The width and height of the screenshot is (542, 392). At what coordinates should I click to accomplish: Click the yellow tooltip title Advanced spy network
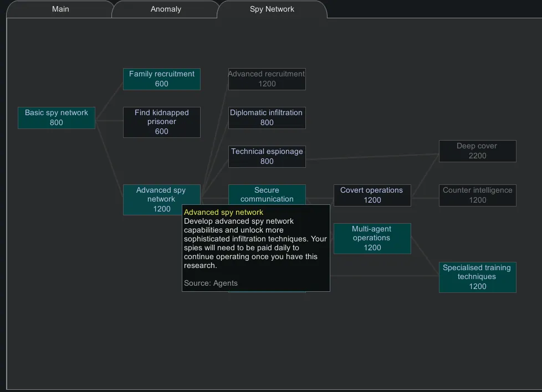coord(223,213)
